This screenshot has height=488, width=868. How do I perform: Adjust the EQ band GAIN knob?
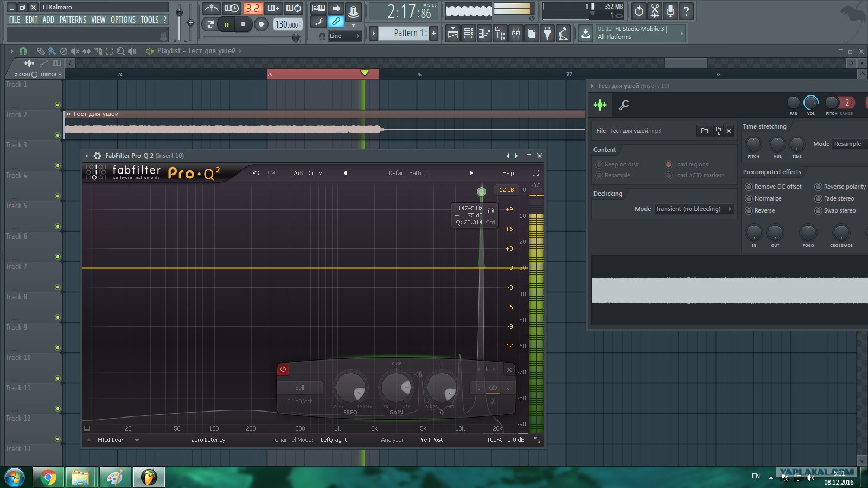[x=396, y=387]
